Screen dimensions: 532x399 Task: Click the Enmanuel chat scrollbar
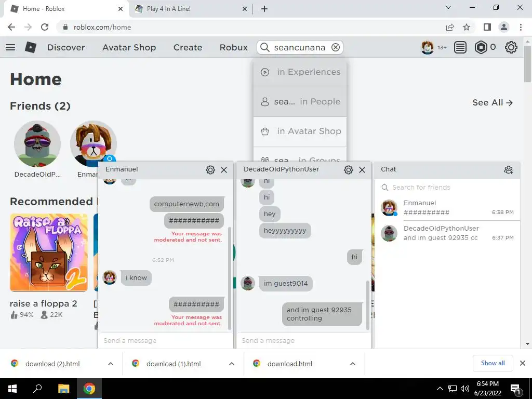pos(230,278)
